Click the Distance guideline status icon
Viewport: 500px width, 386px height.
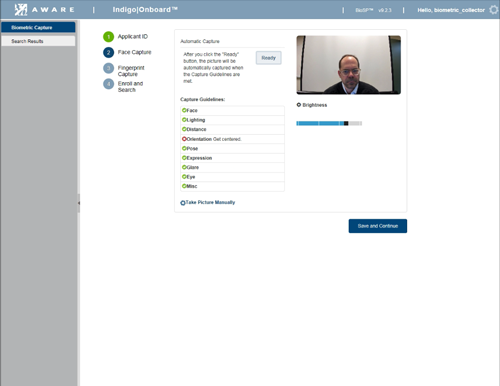coord(184,129)
